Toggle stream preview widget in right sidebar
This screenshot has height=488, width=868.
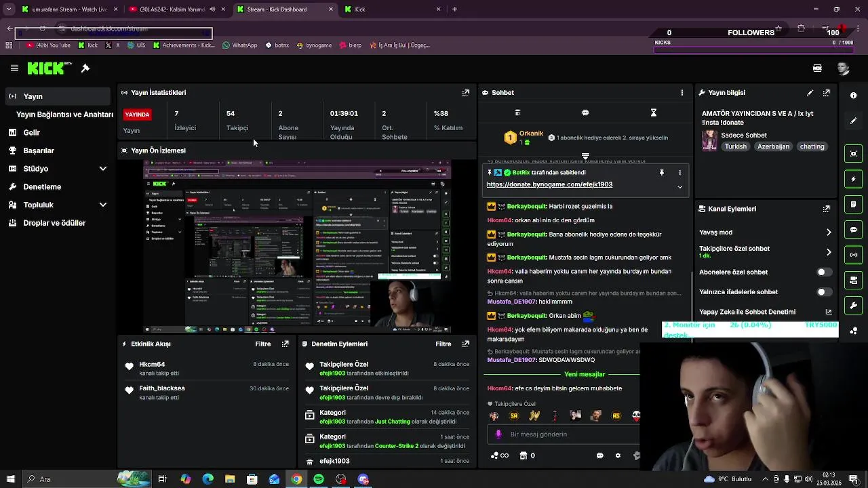854,154
